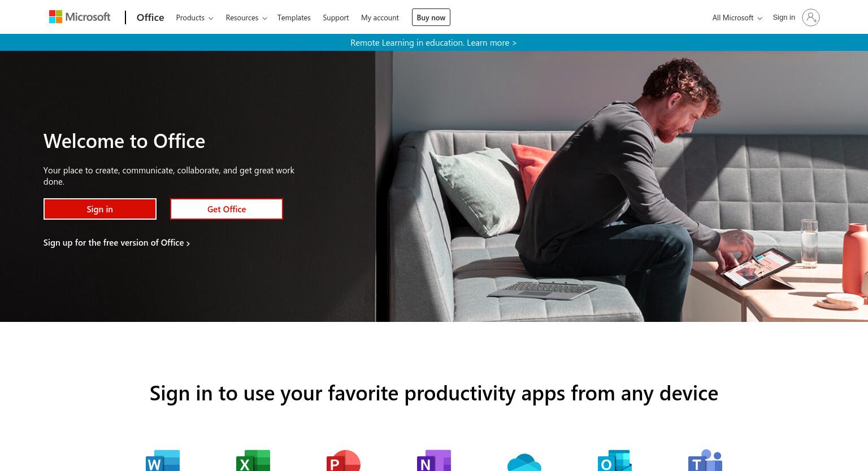Expand the Products dropdown menu

click(194, 18)
